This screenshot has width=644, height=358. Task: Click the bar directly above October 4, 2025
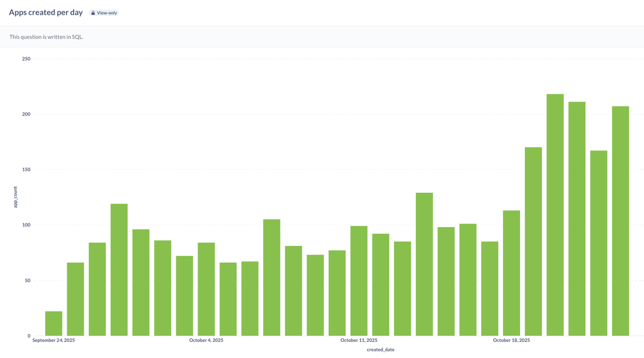tap(206, 290)
